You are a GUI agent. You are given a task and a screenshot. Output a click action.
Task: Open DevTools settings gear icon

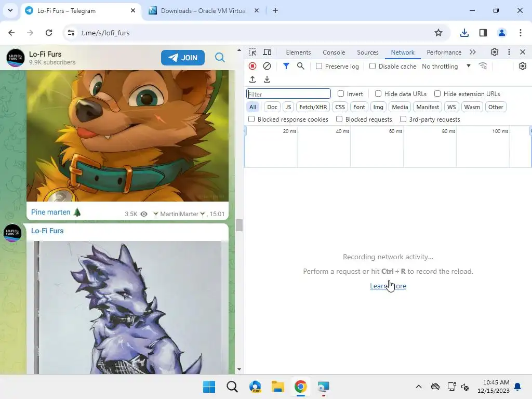click(495, 52)
